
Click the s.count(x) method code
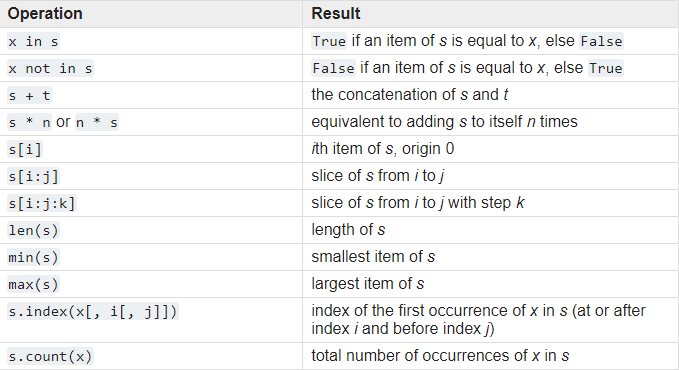coord(50,356)
